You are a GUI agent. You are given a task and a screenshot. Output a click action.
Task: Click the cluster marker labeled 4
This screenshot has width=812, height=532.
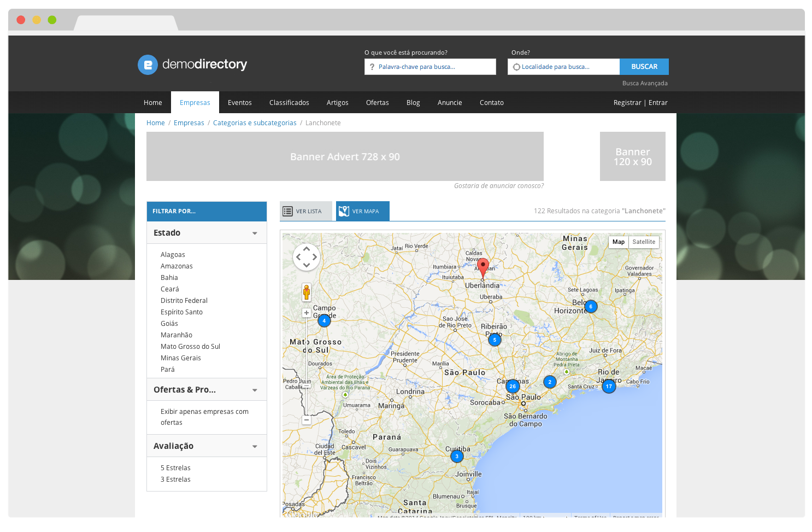324,321
